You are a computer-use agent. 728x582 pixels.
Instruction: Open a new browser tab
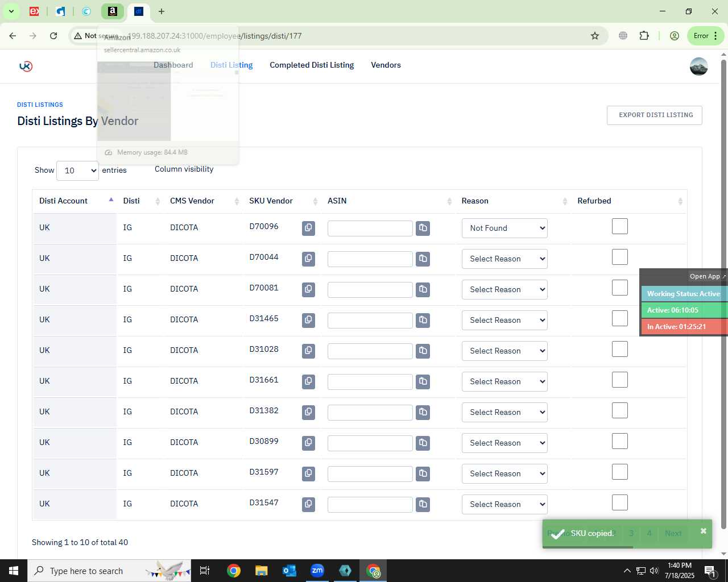point(162,11)
